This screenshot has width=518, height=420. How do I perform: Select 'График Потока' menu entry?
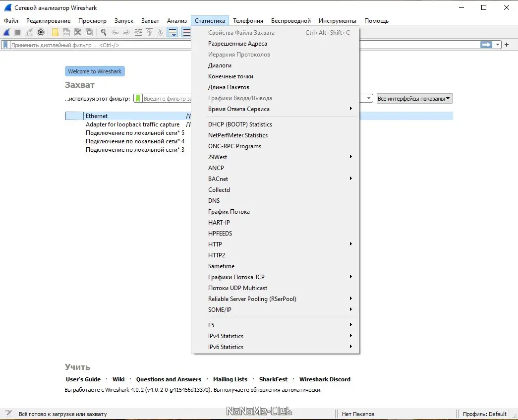pyautogui.click(x=275, y=211)
